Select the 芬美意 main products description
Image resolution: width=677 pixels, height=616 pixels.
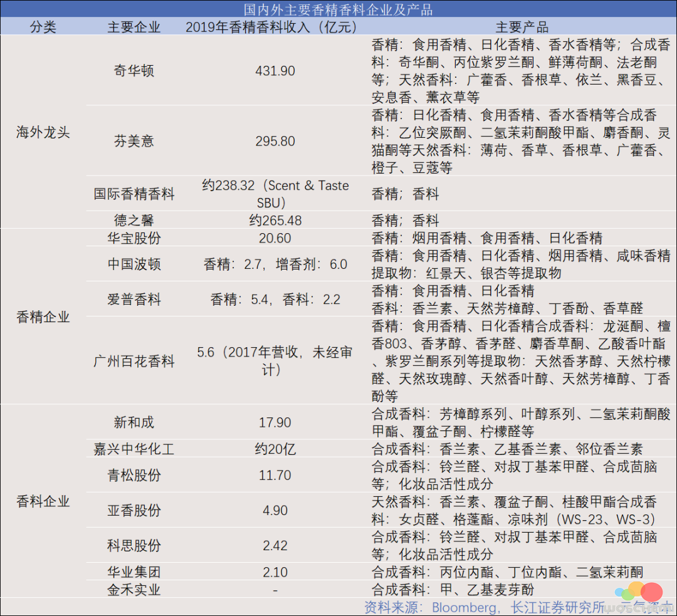tap(521, 141)
